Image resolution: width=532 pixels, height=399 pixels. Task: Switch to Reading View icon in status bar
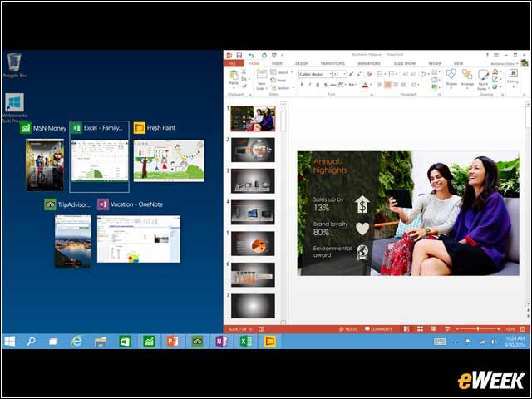pyautogui.click(x=434, y=329)
